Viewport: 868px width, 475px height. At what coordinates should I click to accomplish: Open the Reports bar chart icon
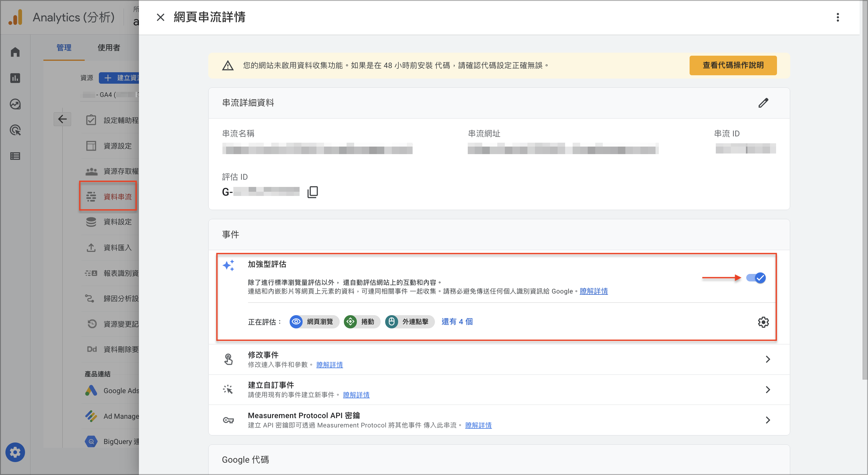click(15, 78)
